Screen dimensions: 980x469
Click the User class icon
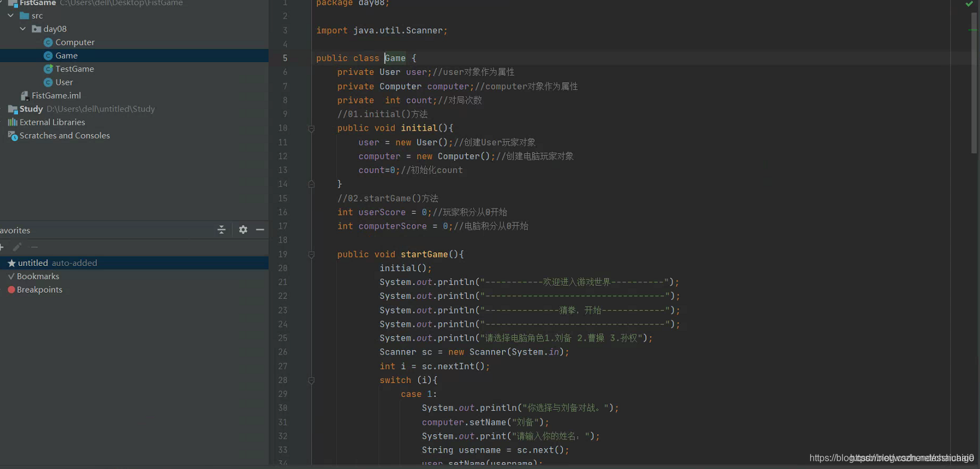[48, 82]
